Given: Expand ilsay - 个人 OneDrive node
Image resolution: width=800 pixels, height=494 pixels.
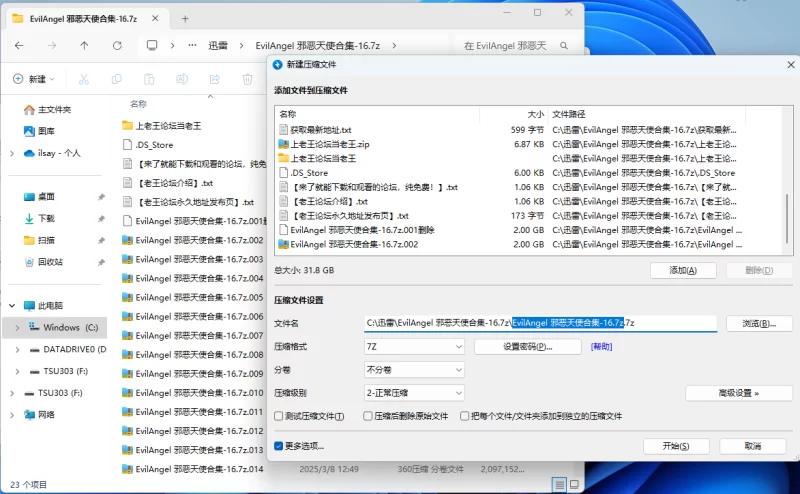Looking at the screenshot, I should point(12,153).
